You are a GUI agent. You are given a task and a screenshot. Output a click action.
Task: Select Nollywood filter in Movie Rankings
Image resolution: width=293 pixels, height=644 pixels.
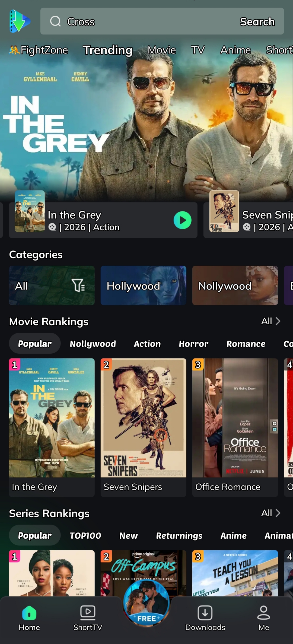pos(93,344)
